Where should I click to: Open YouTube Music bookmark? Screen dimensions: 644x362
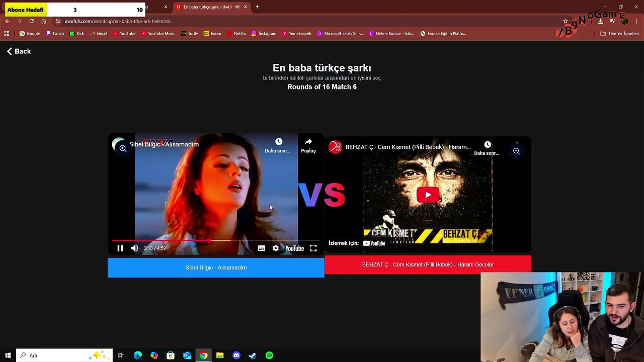(x=158, y=34)
